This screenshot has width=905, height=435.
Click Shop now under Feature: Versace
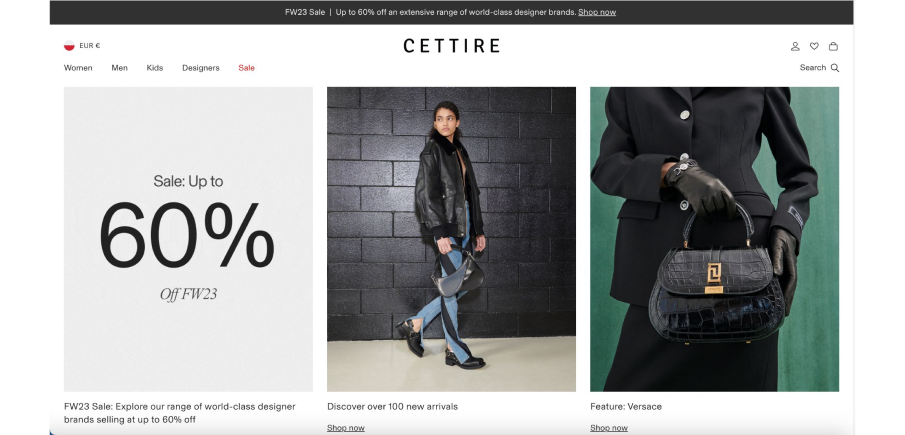(x=609, y=428)
